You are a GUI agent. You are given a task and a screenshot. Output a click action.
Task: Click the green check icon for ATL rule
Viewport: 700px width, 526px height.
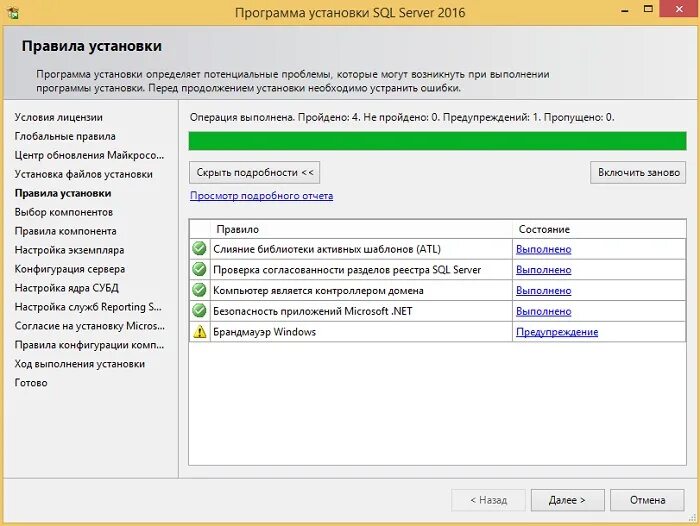coord(199,248)
